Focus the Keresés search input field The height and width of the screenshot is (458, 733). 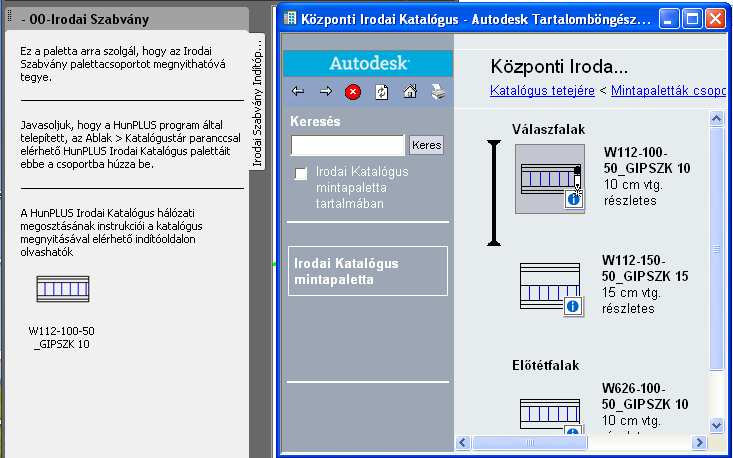(x=347, y=145)
